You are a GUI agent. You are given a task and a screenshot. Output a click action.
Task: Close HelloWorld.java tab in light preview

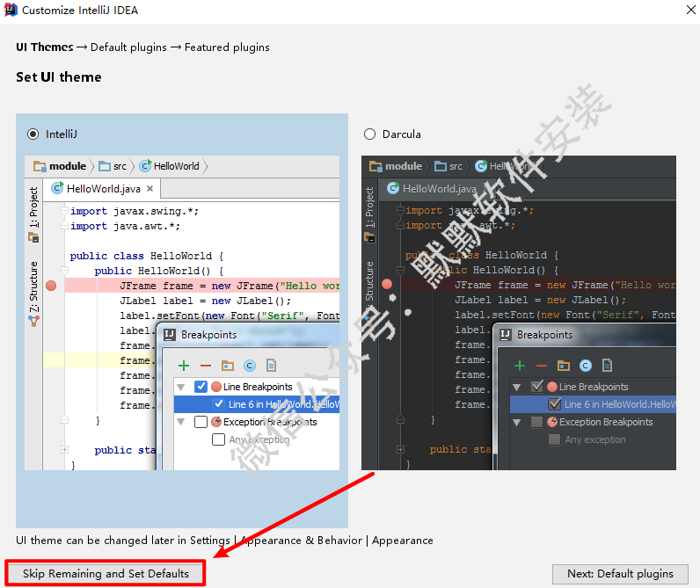(150, 189)
